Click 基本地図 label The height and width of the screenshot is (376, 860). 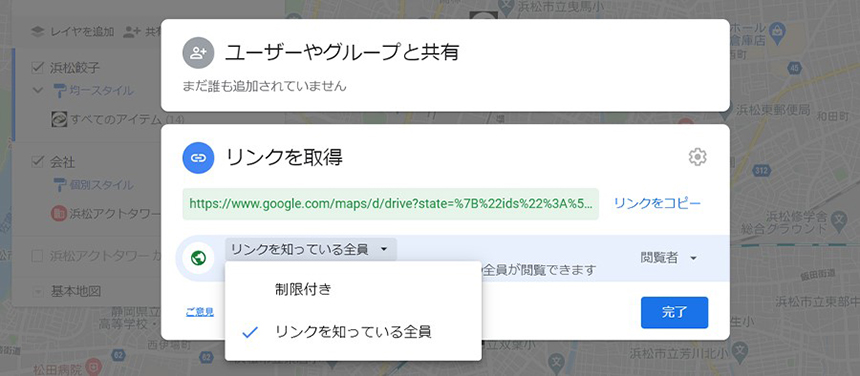pyautogui.click(x=76, y=291)
